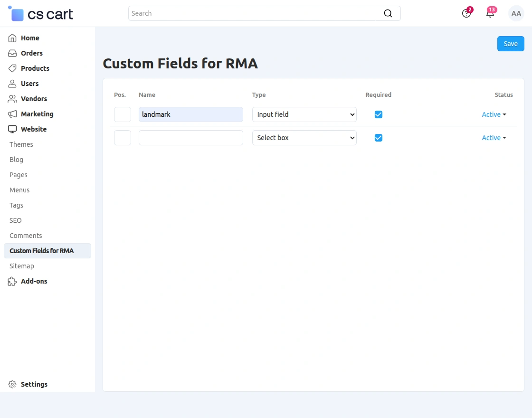Open Orders via its envelope icon
Image resolution: width=532 pixels, height=418 pixels.
pyautogui.click(x=12, y=53)
